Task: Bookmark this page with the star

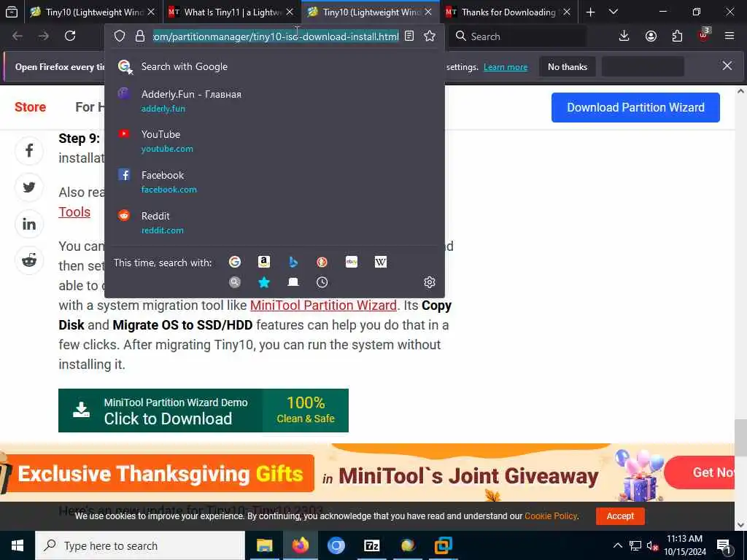Action: (429, 36)
